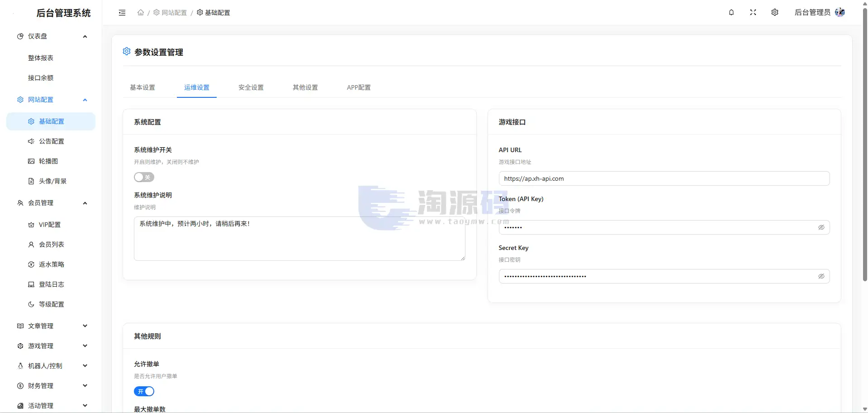Collapse the 网站配置 menu group
Screen dimensions: 868x413
(x=51, y=100)
